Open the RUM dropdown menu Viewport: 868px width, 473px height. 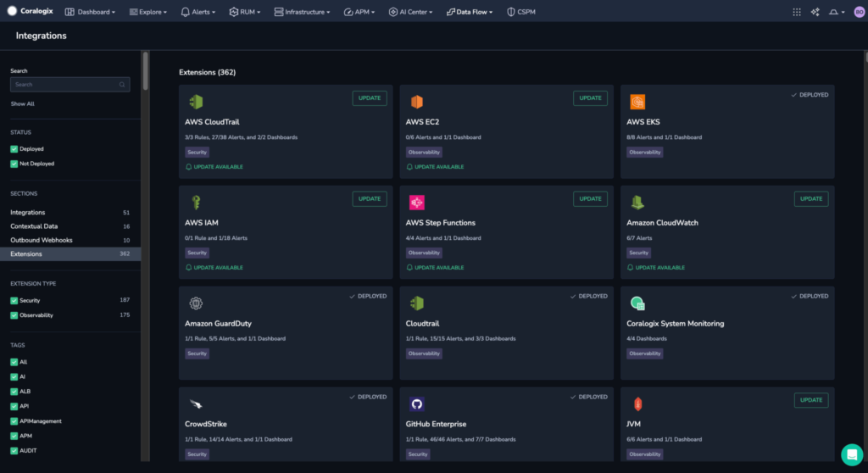pos(245,12)
